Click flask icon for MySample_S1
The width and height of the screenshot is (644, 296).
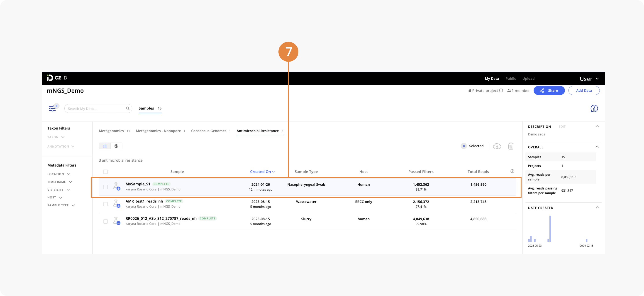(117, 186)
